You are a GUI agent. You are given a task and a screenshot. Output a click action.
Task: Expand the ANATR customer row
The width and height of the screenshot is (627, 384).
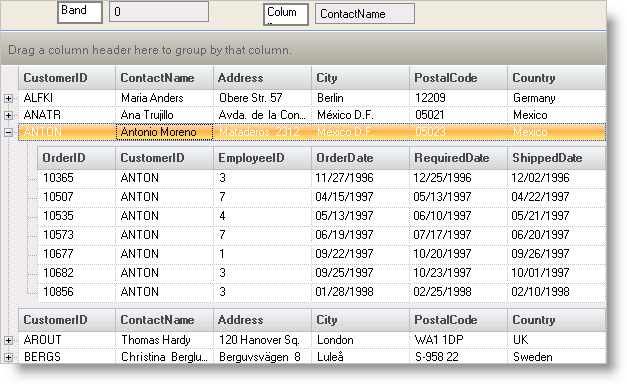[x=8, y=115]
